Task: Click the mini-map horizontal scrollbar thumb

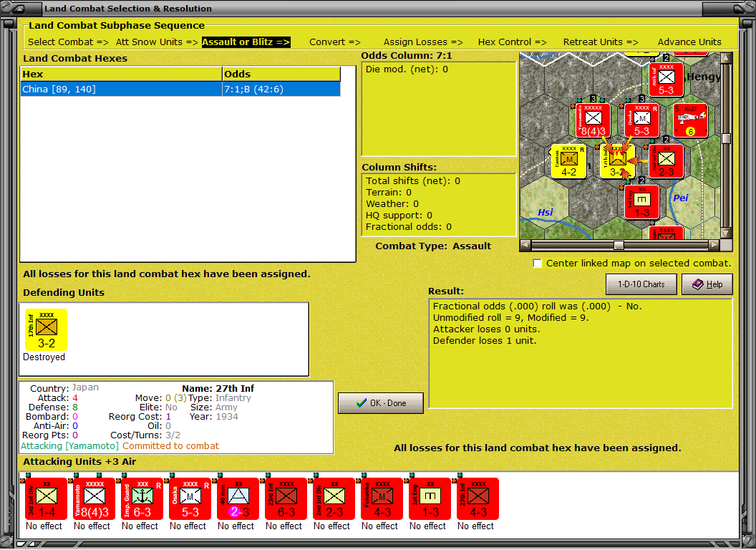Action: click(x=619, y=245)
